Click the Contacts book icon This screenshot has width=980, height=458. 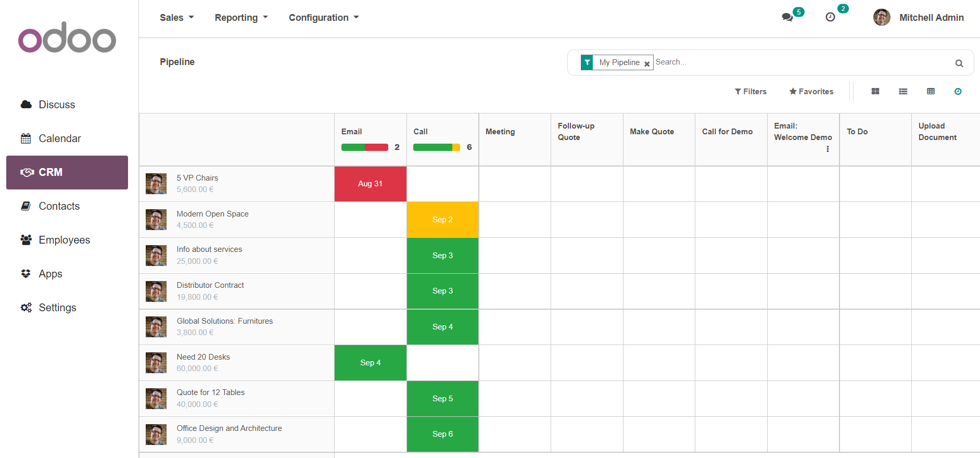click(x=26, y=206)
